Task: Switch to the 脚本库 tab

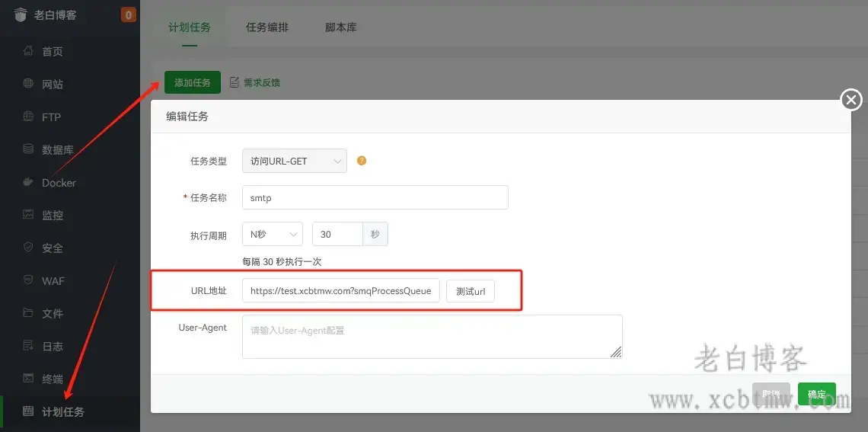Action: [341, 27]
